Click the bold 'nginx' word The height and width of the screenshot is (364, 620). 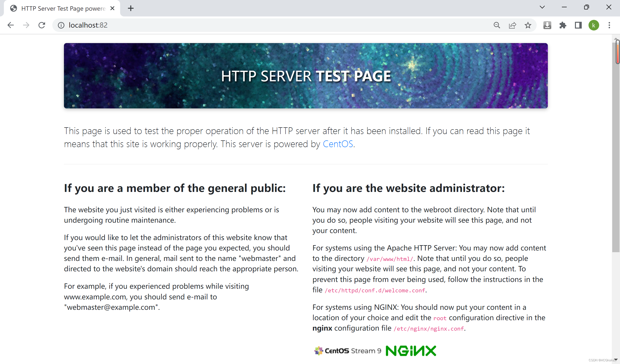(x=322, y=328)
